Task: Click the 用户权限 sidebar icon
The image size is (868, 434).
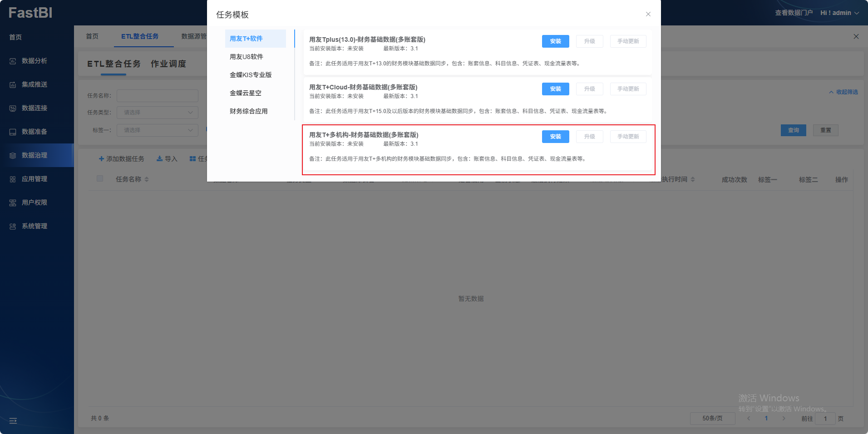Action: pyautogui.click(x=13, y=203)
